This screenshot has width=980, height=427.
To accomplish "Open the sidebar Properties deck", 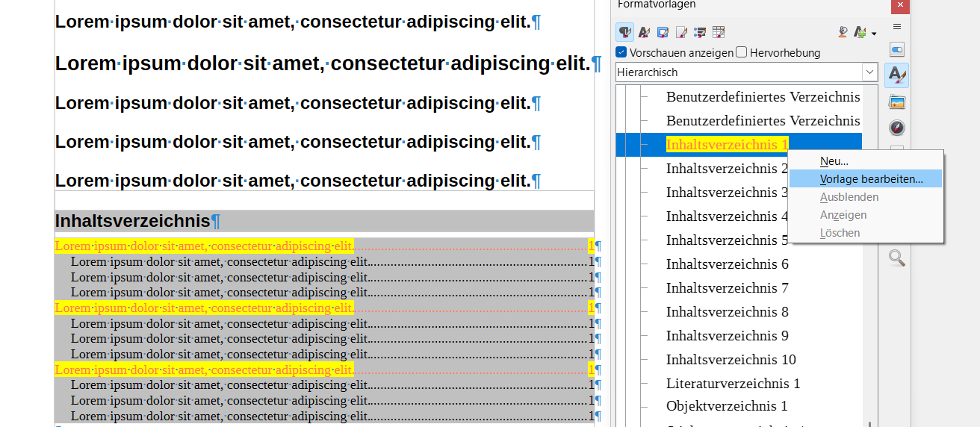I will click(x=897, y=50).
